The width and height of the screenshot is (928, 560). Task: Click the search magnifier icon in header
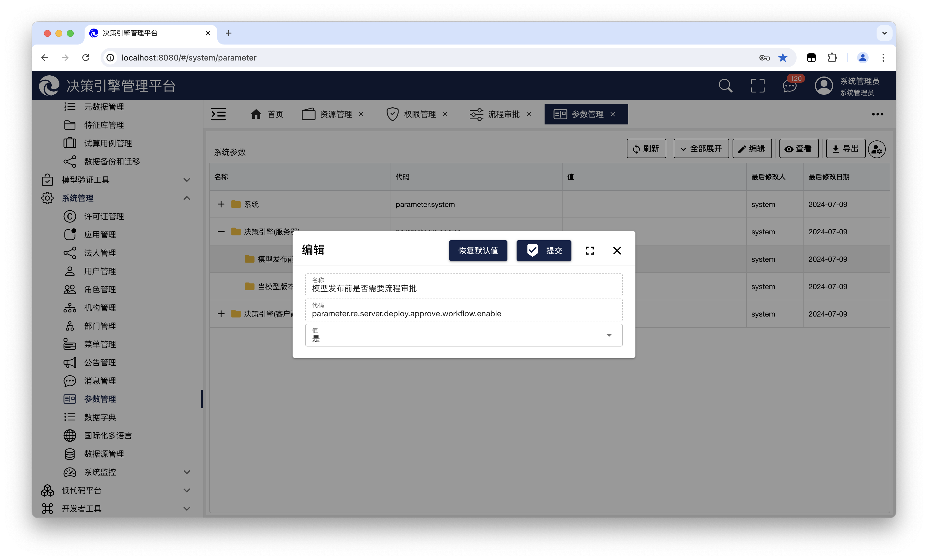725,86
